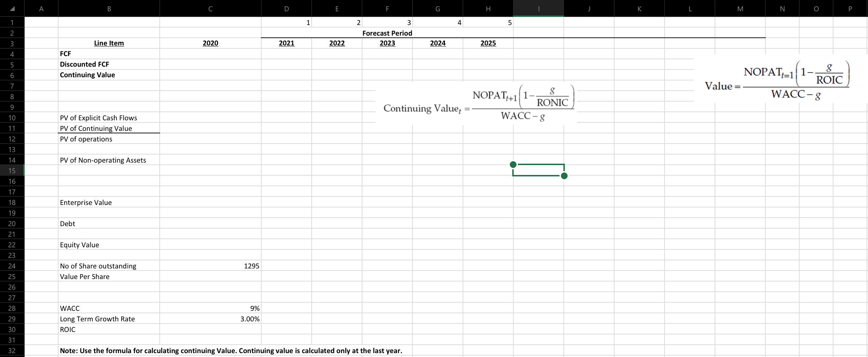Select column A header
The width and height of the screenshot is (868, 357).
pos(41,8)
